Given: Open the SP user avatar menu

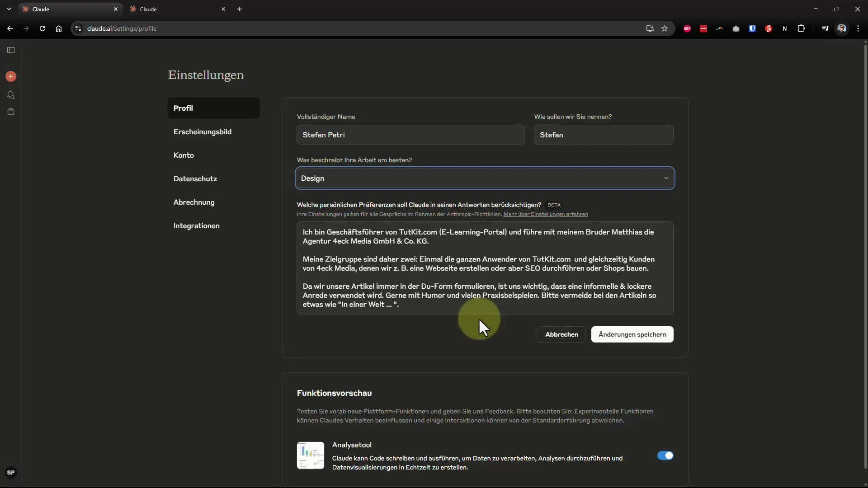Looking at the screenshot, I should pos(11,473).
